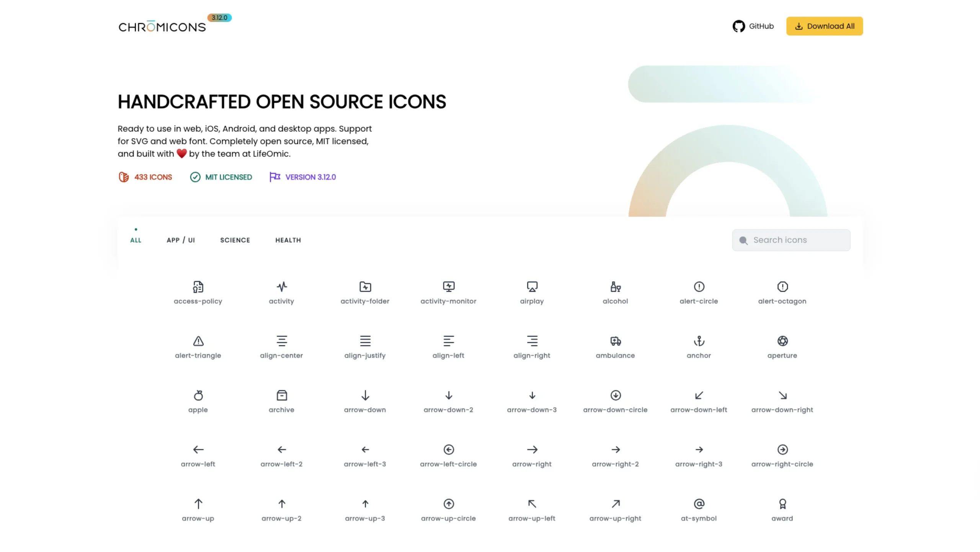Click the Download All button
The width and height of the screenshot is (980, 552).
pyautogui.click(x=824, y=26)
